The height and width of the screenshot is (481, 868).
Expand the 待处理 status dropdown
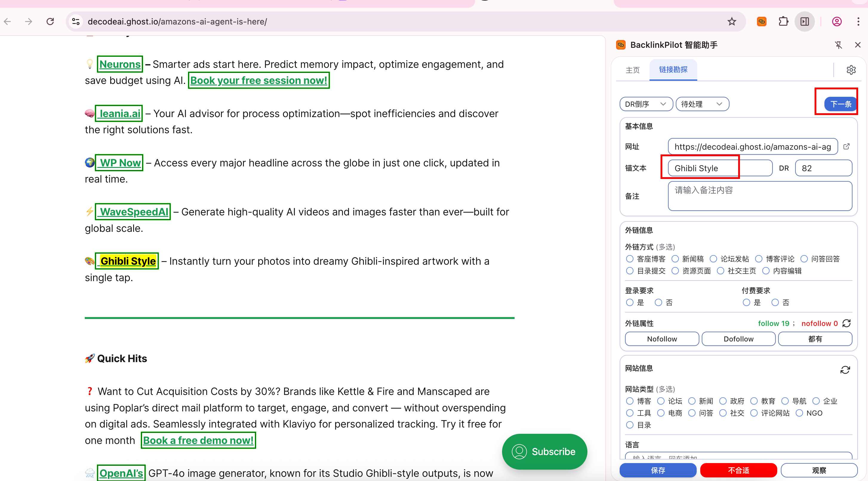(x=702, y=104)
